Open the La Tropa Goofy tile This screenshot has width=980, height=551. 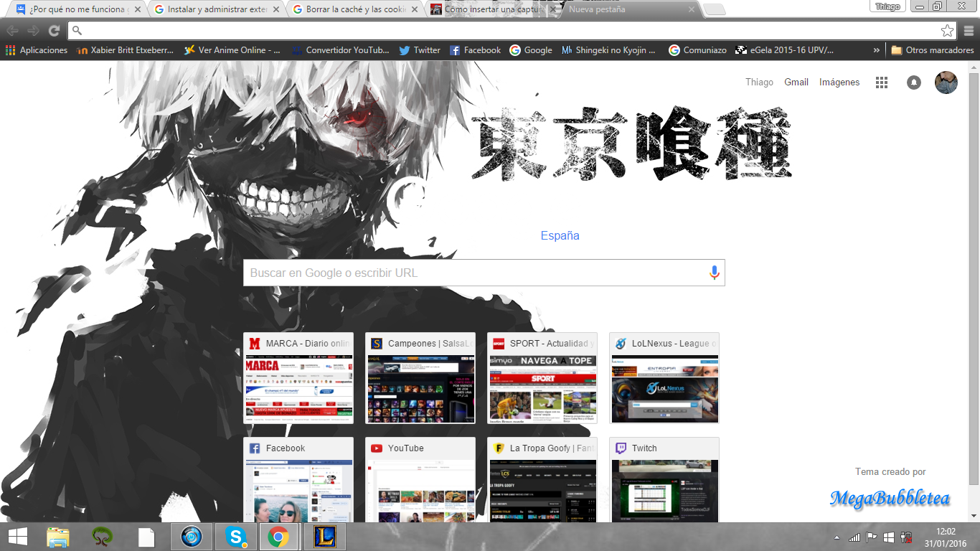click(542, 480)
